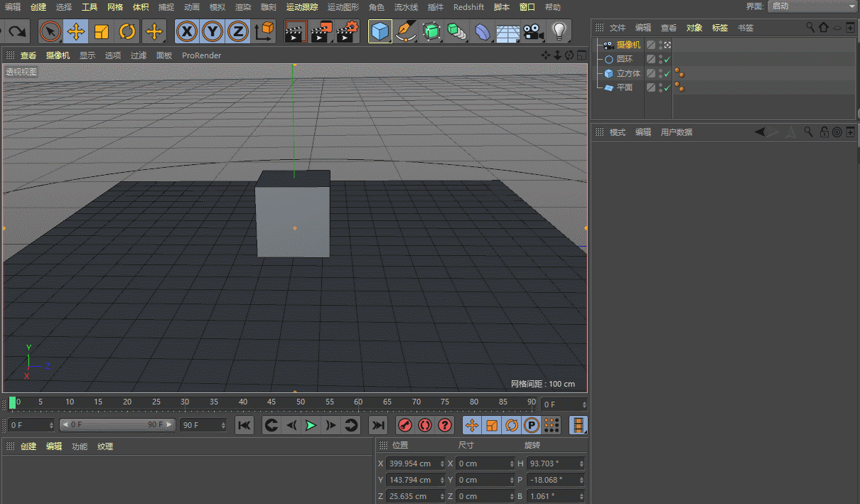The width and height of the screenshot is (860, 504).
Task: Add a cube primitive from the toolbar
Action: (x=380, y=32)
